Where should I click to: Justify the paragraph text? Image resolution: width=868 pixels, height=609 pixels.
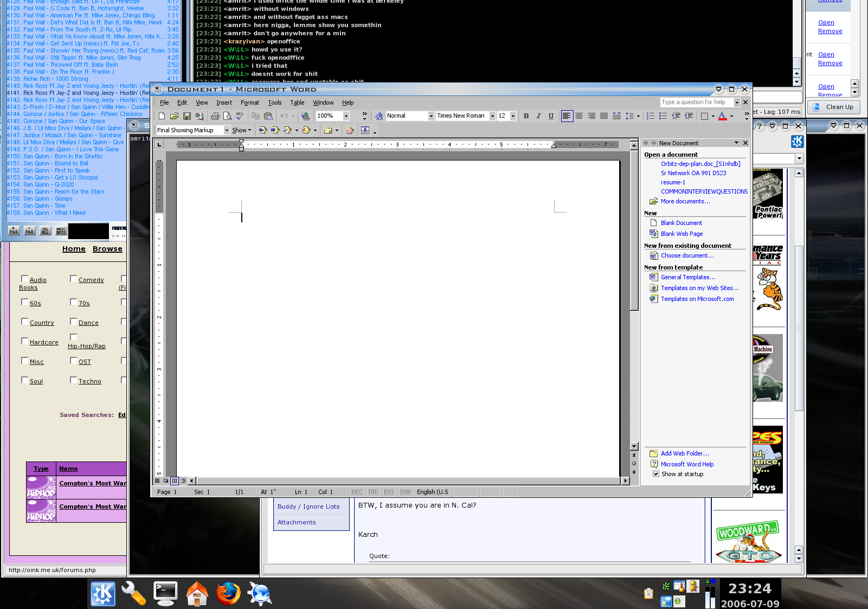(604, 116)
